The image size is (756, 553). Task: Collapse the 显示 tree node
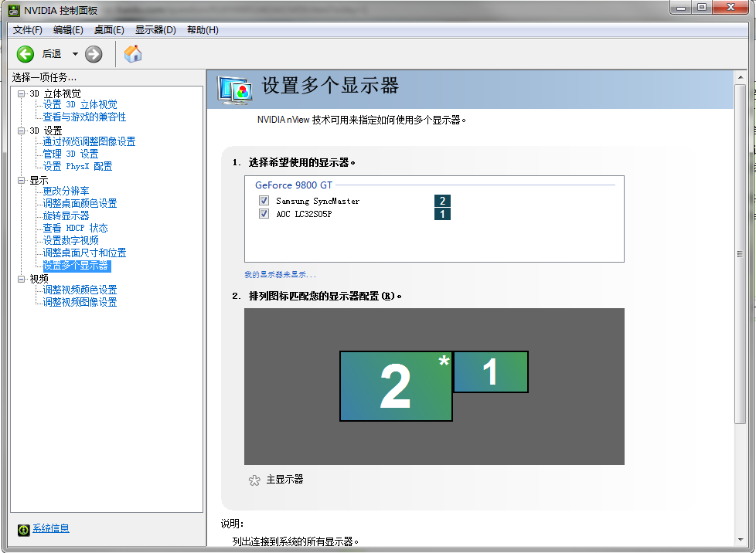coord(21,180)
